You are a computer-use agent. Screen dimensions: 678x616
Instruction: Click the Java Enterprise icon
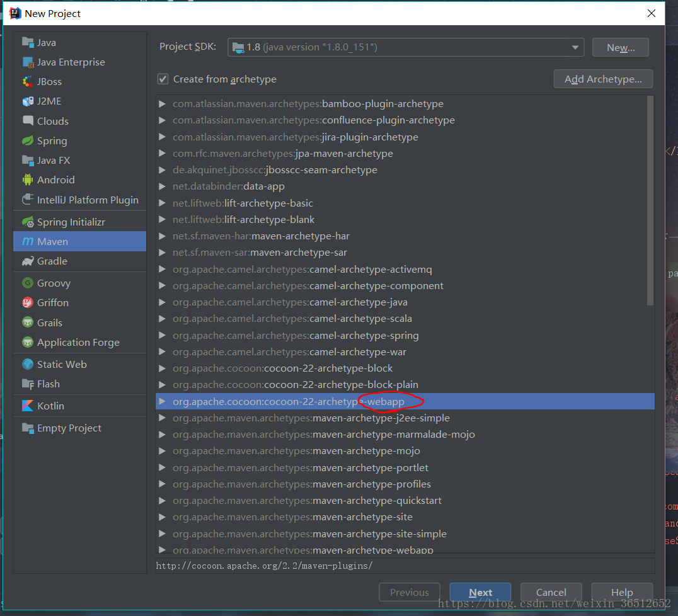28,62
